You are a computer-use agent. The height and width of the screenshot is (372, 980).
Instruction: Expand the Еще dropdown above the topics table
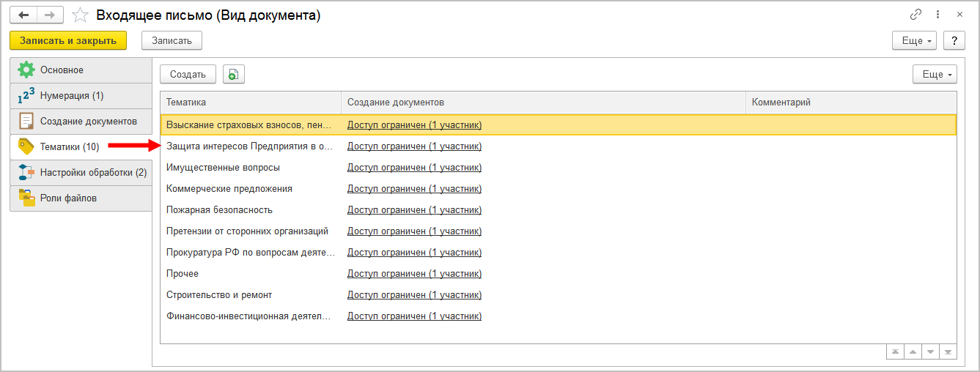click(935, 74)
